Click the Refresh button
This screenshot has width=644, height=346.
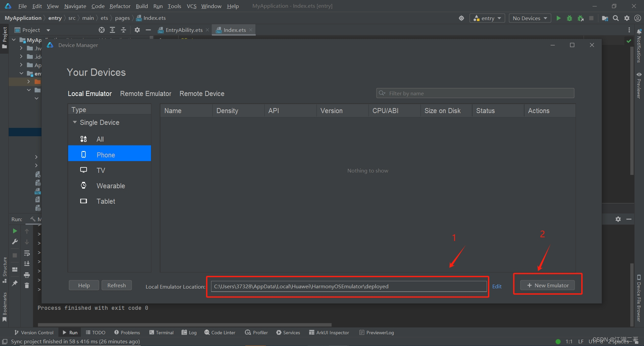click(x=116, y=285)
